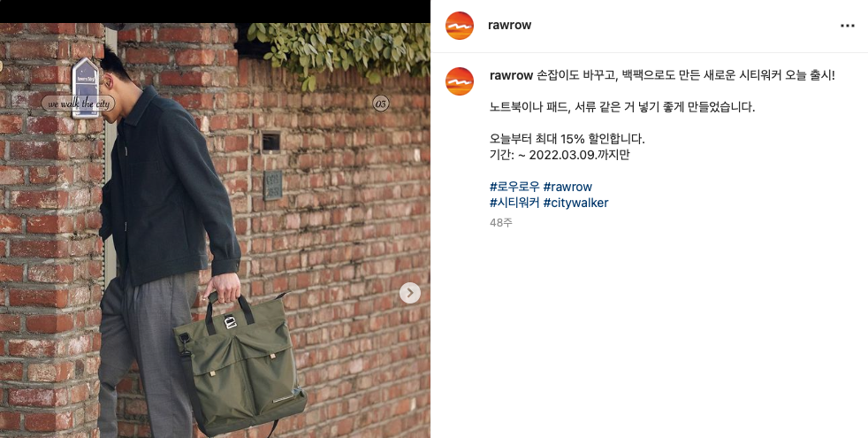Click the rawrow avatar beside the caption

click(x=460, y=81)
